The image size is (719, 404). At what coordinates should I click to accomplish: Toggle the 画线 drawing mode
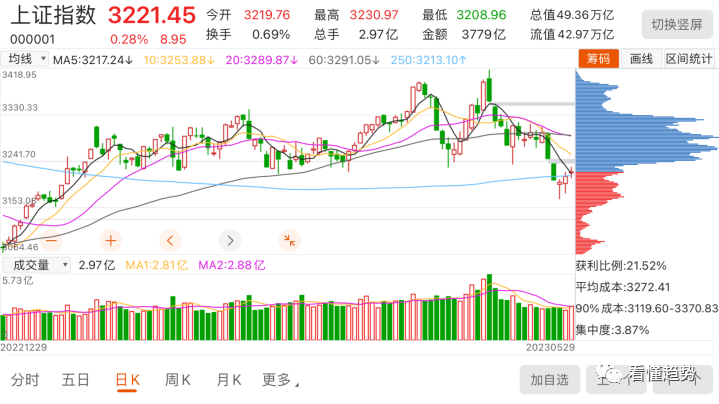(x=641, y=59)
